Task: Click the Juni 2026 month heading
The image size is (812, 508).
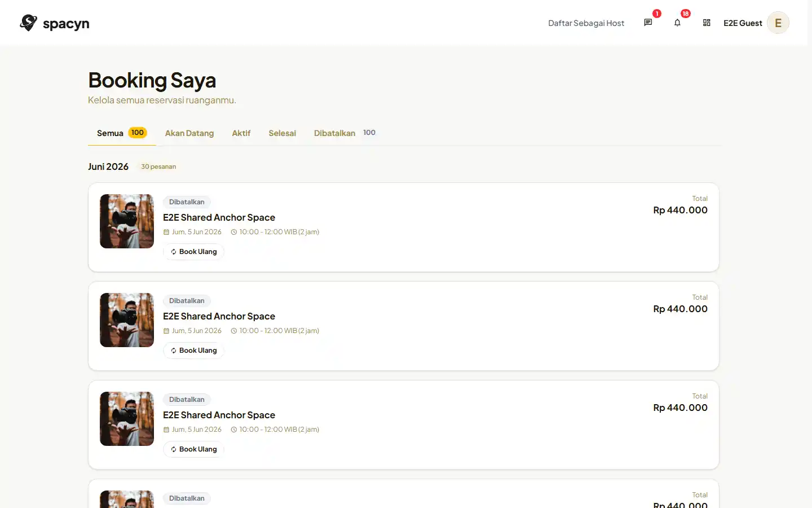Action: click(x=108, y=167)
